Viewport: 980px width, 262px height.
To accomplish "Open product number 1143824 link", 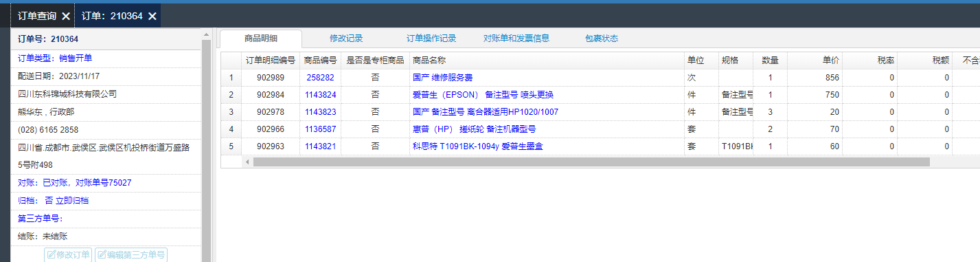I will 320,95.
